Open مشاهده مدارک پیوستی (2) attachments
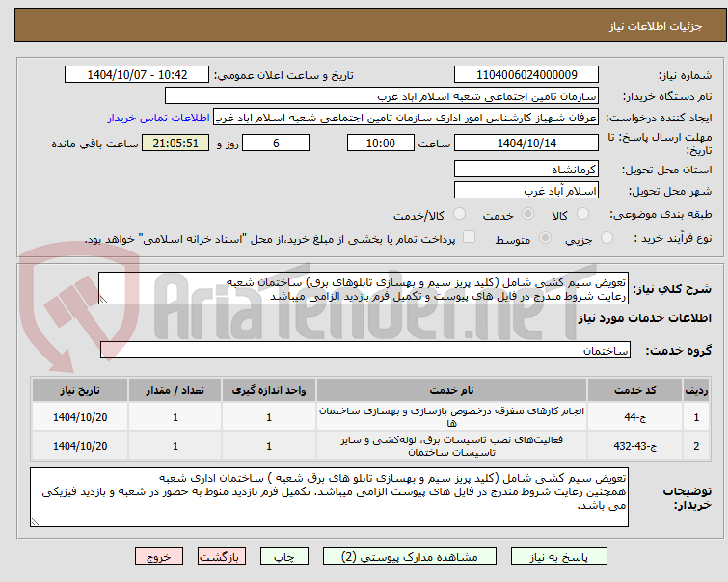 point(410,556)
